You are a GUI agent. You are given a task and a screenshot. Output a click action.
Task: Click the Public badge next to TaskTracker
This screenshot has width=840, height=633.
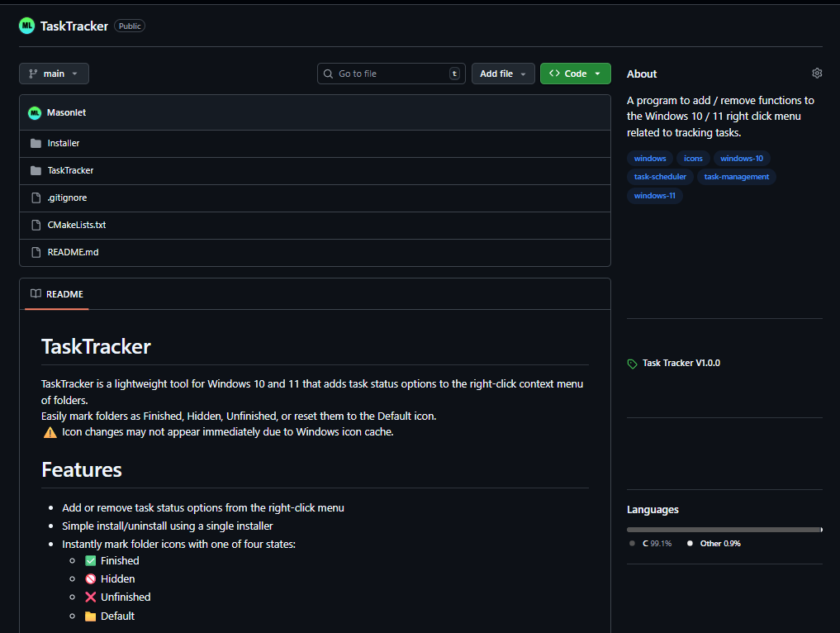pyautogui.click(x=129, y=26)
